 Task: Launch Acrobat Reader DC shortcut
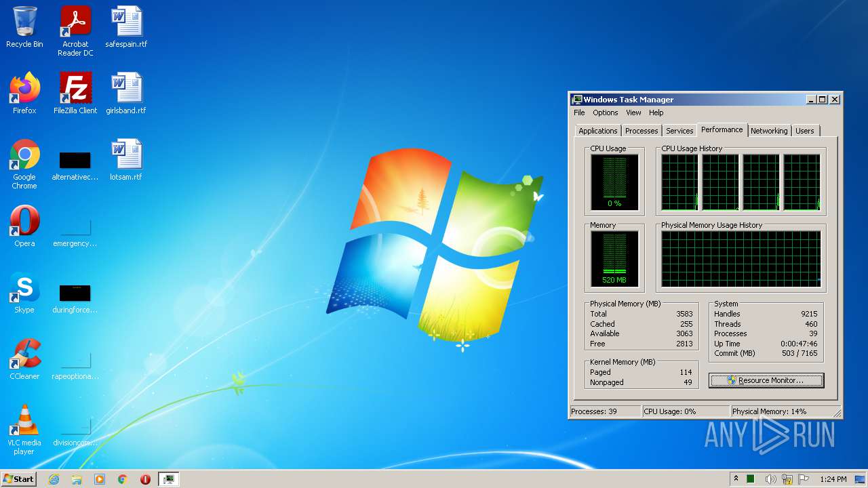(75, 31)
